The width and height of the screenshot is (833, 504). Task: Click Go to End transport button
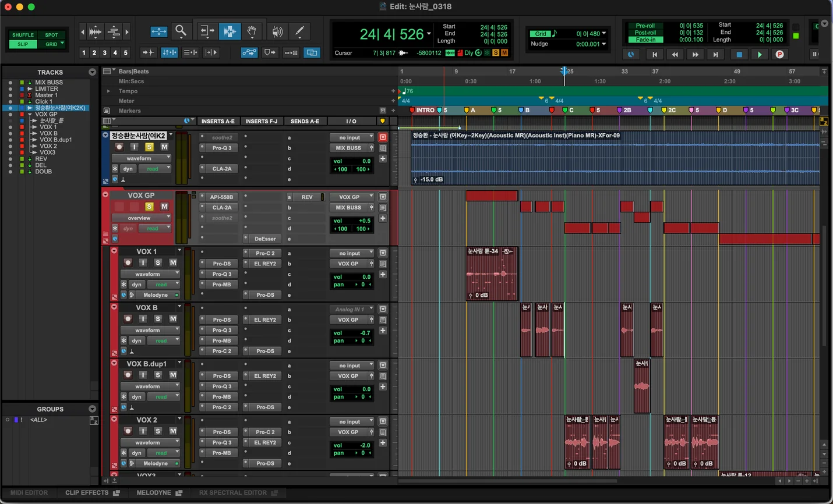click(x=715, y=54)
